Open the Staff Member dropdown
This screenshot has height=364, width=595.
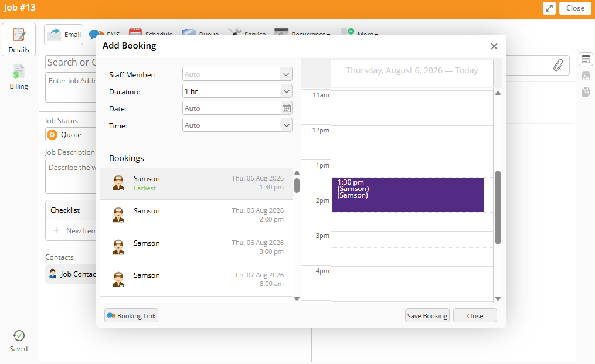click(x=237, y=74)
